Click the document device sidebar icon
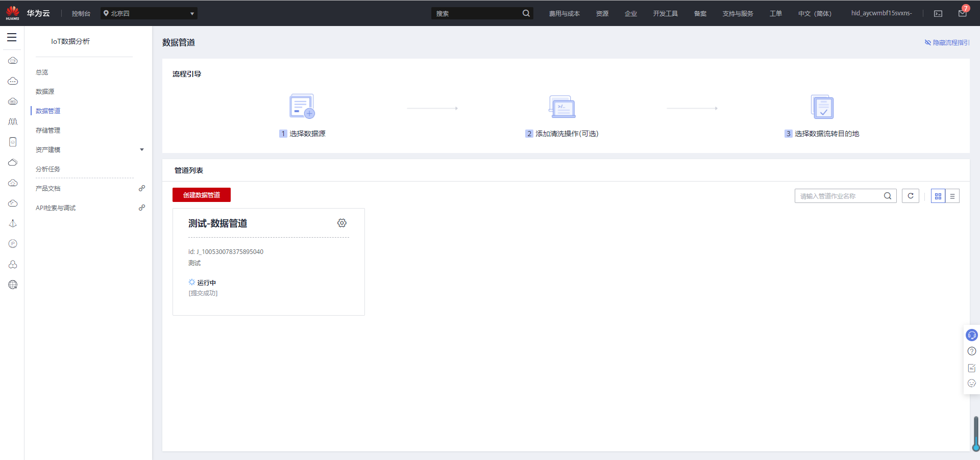The width and height of the screenshot is (980, 460). click(x=13, y=142)
